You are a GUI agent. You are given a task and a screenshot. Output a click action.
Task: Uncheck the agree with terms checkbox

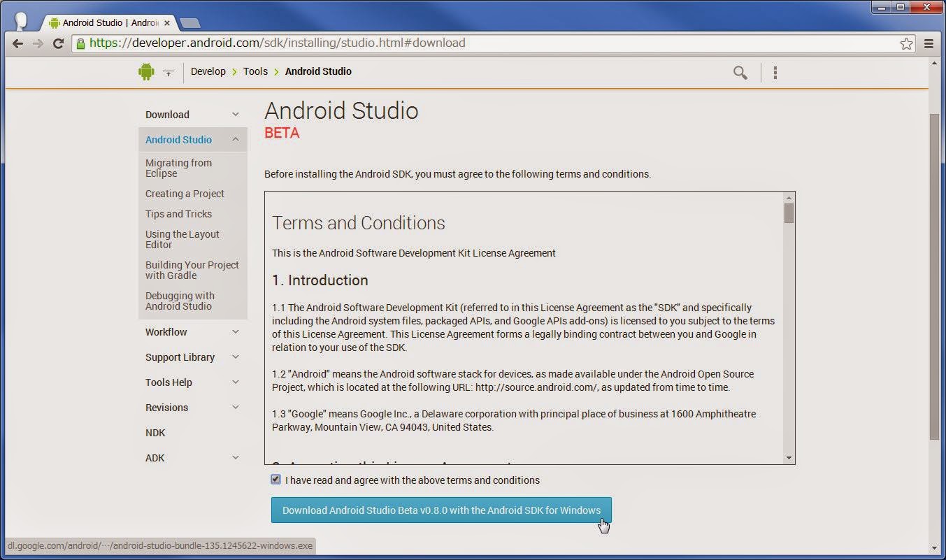point(275,480)
